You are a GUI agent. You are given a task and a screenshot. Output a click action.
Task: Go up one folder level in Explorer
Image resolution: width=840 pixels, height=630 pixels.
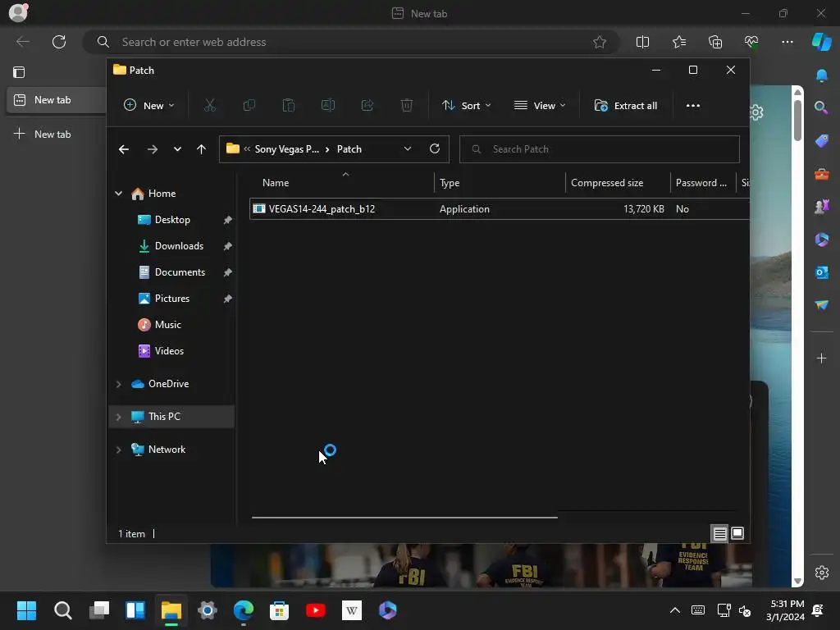pos(201,149)
